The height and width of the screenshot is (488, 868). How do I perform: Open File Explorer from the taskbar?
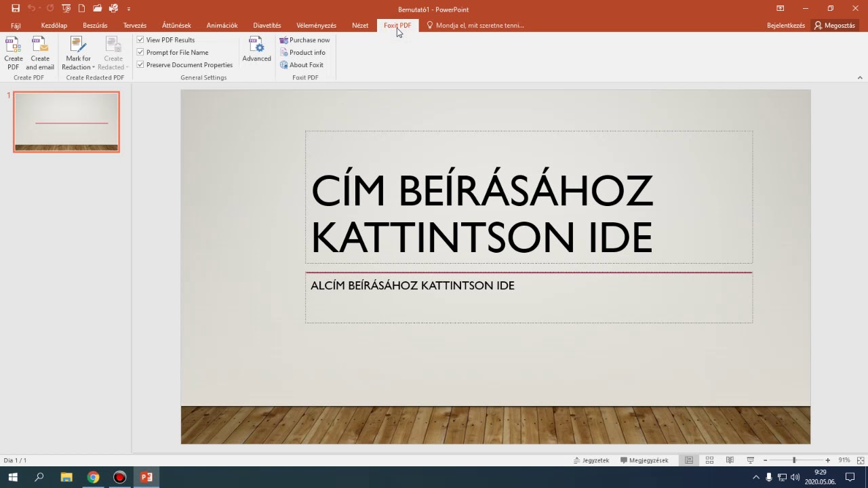[x=66, y=477]
